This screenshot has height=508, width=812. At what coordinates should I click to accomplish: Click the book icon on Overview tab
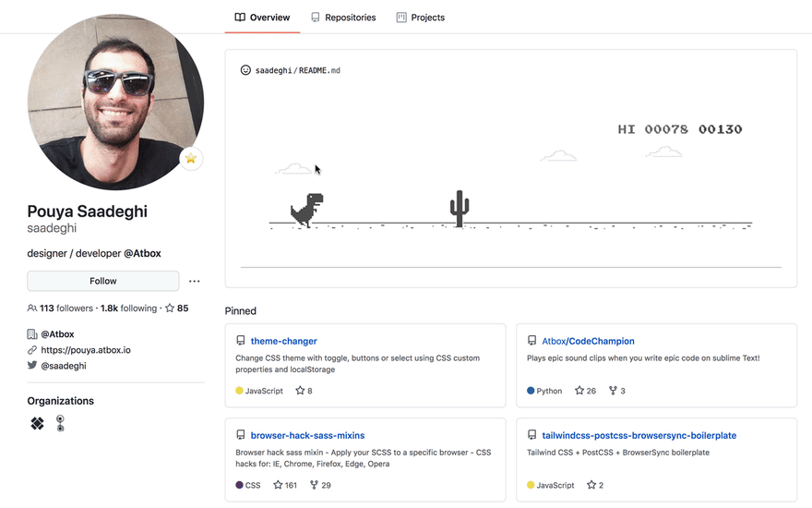pyautogui.click(x=240, y=18)
